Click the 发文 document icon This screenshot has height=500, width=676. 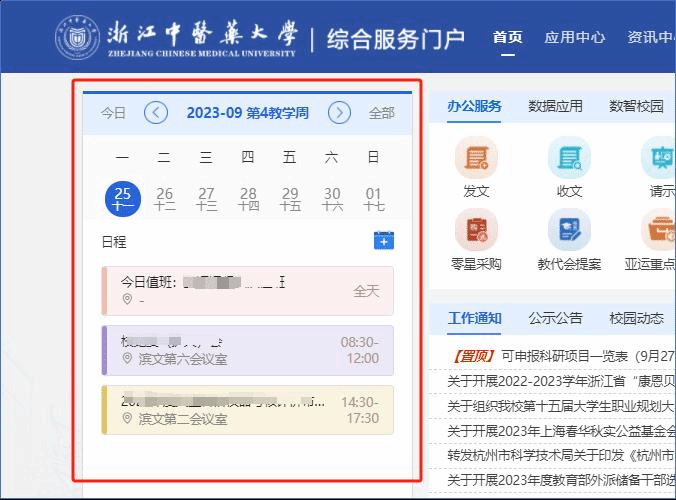[476, 158]
